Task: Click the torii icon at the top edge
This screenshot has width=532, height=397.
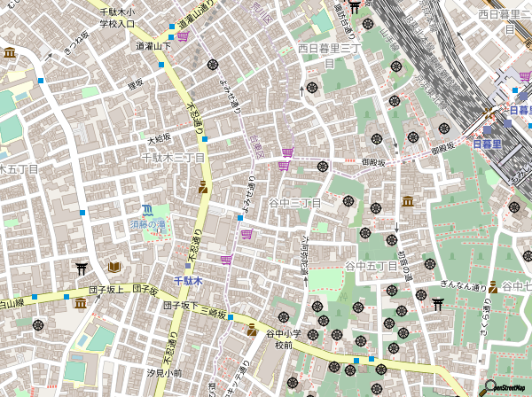Action: point(355,7)
